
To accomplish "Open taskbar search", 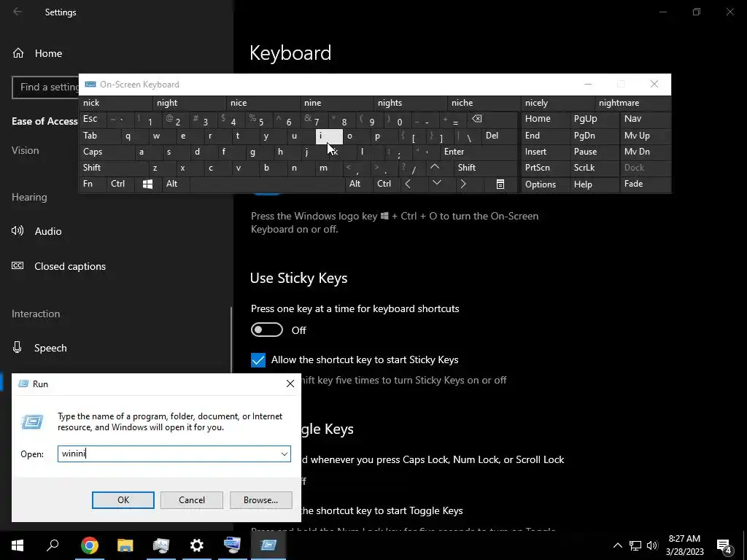I will [x=53, y=545].
